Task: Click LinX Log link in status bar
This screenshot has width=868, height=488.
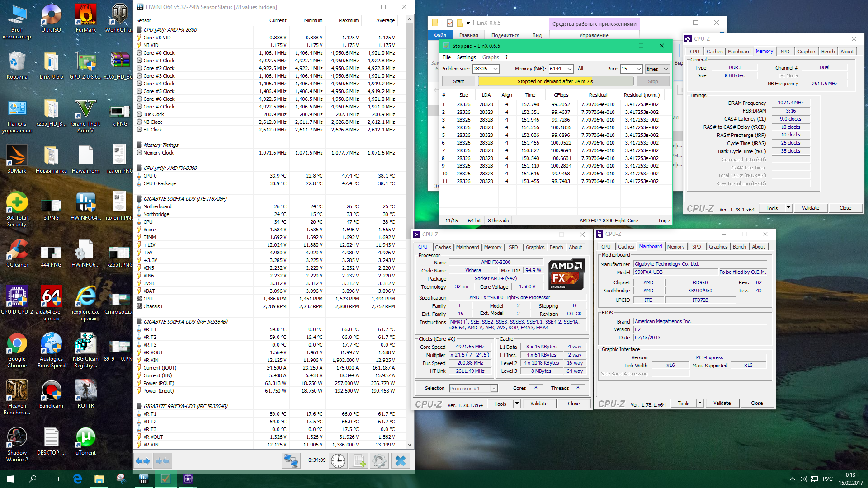Action: 664,221
